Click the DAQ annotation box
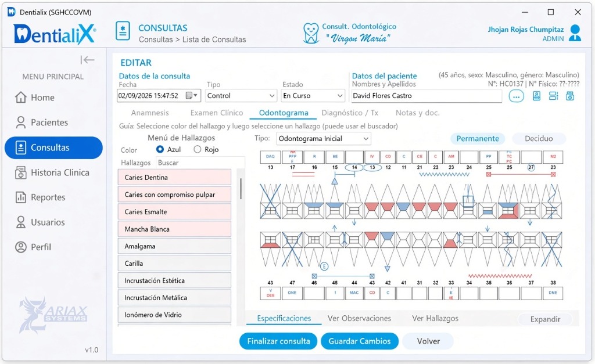 point(270,157)
